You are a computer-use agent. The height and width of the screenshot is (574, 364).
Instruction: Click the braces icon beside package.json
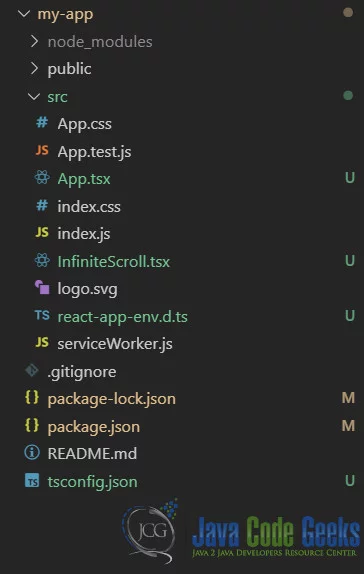pyautogui.click(x=32, y=425)
